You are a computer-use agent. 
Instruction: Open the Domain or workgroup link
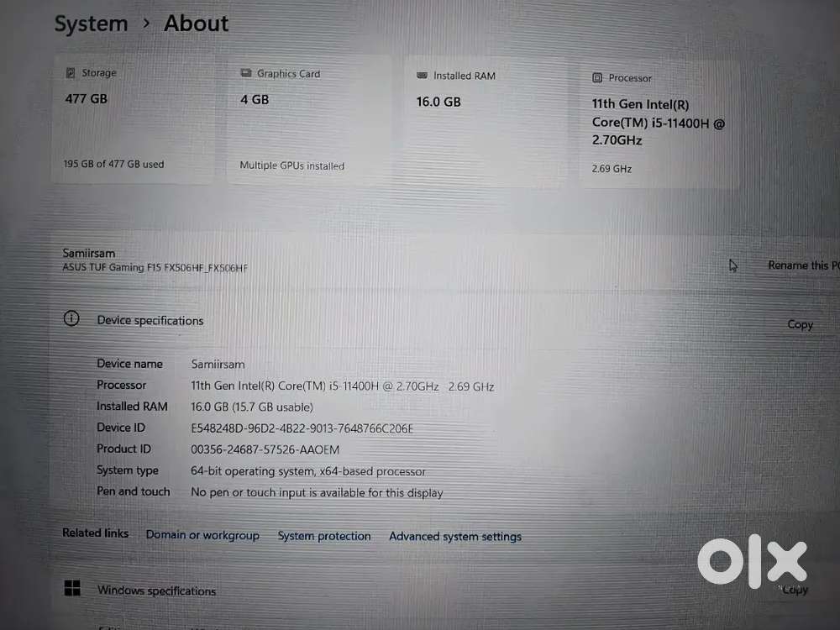pos(202,535)
